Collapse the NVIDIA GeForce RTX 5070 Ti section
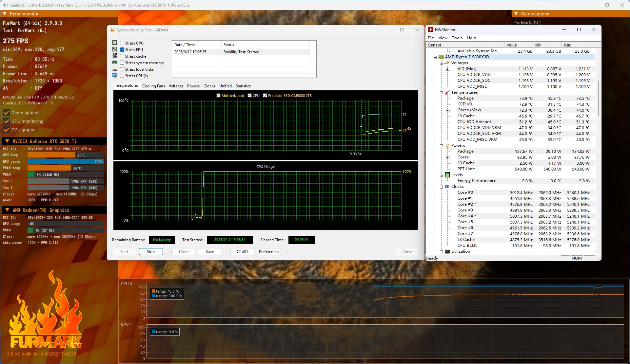Viewport: 630px width, 364px height. click(x=7, y=141)
